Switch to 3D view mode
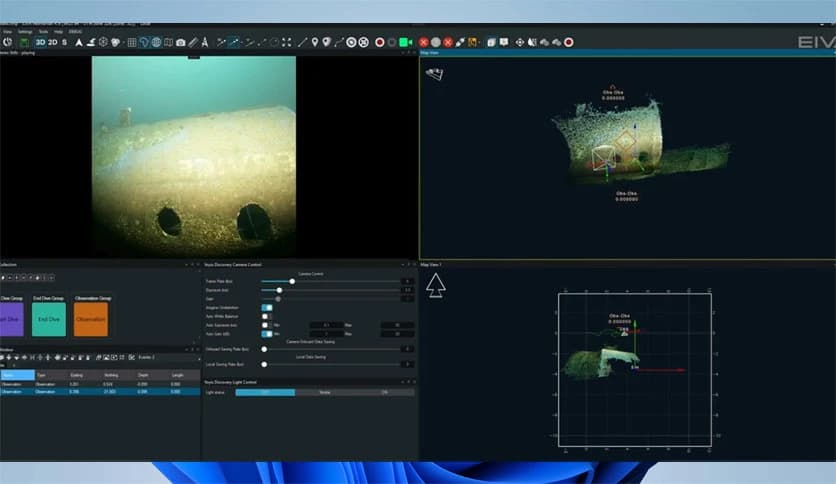 pos(40,42)
